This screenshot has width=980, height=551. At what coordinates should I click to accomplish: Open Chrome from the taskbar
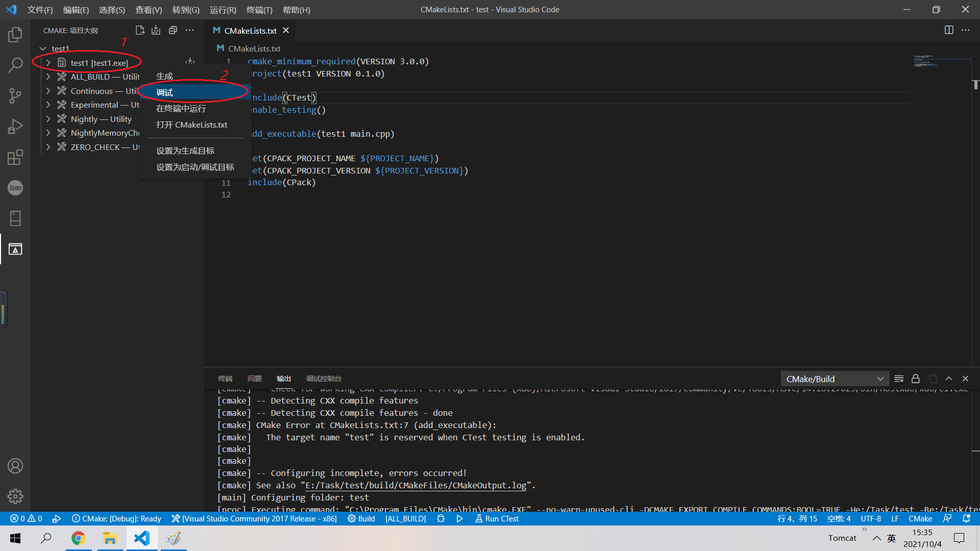pyautogui.click(x=78, y=538)
